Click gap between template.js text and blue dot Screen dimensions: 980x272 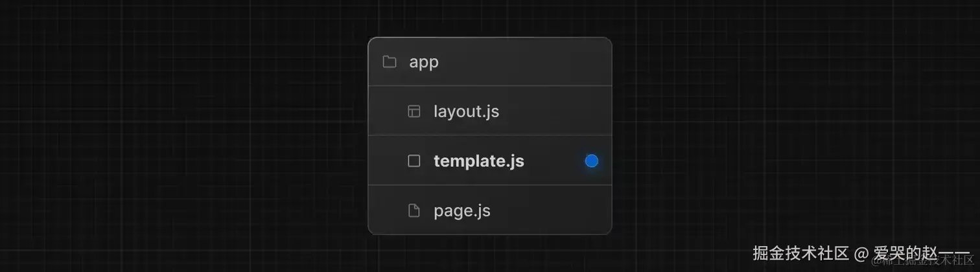[x=554, y=161]
